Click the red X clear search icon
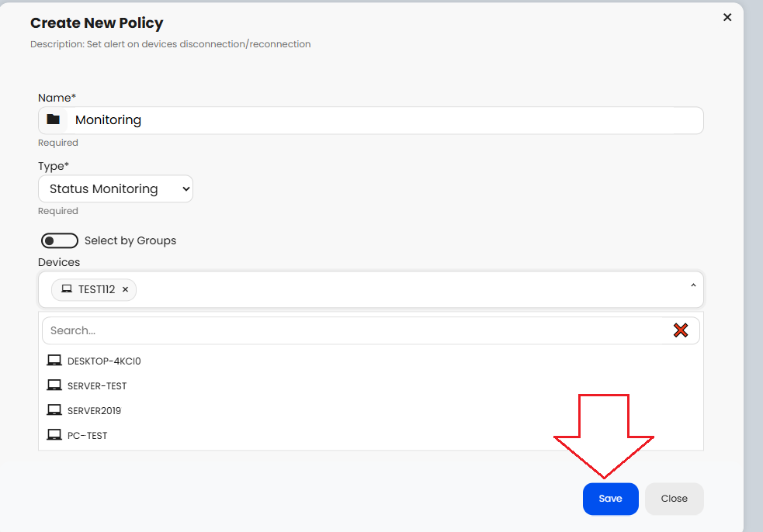This screenshot has height=532, width=763. [681, 330]
